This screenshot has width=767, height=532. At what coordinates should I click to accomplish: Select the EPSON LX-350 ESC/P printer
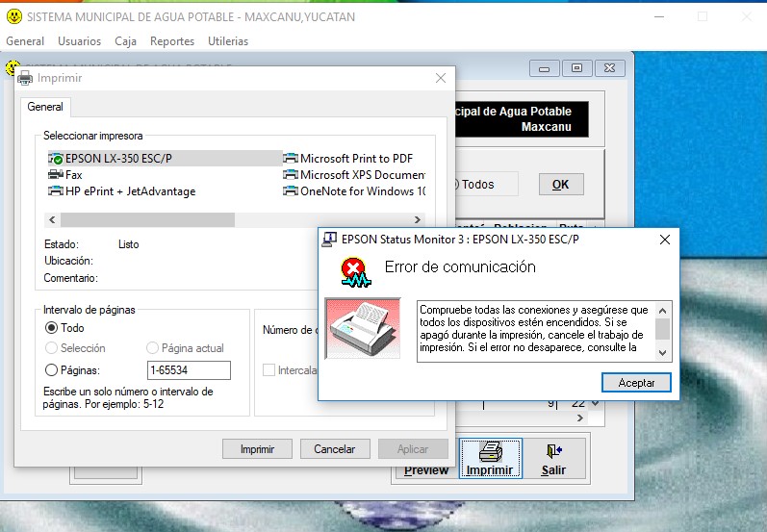(166, 159)
